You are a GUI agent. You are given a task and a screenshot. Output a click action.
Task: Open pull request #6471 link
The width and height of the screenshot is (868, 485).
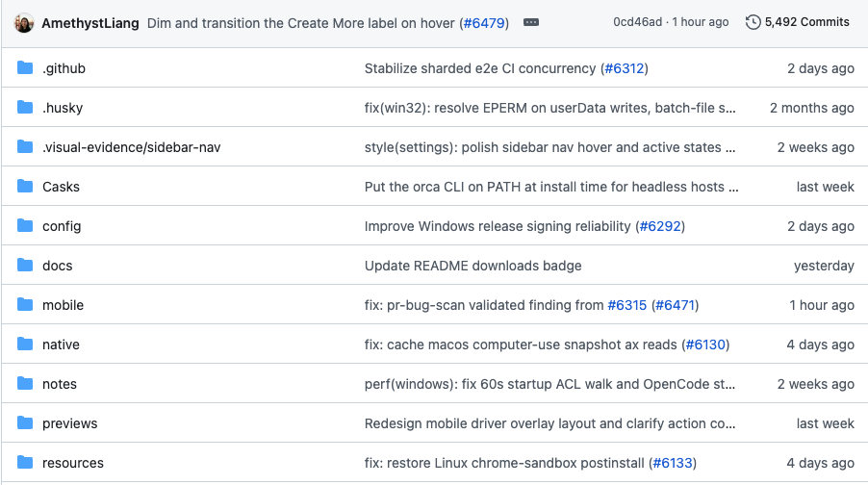tap(675, 305)
